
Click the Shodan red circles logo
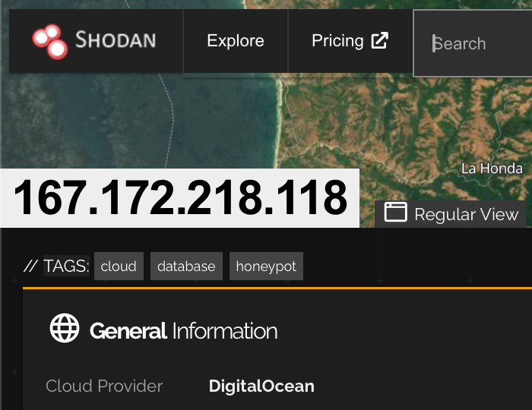coord(50,41)
